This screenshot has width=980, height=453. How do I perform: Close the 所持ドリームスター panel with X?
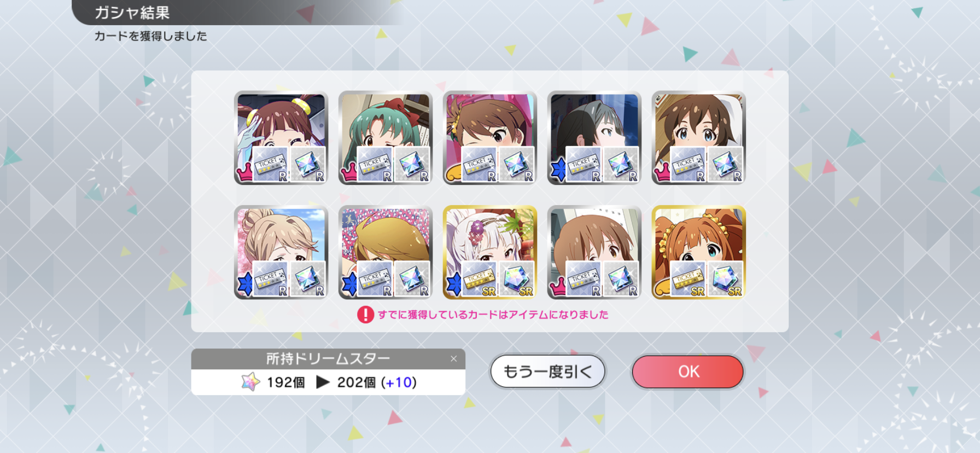tap(453, 359)
